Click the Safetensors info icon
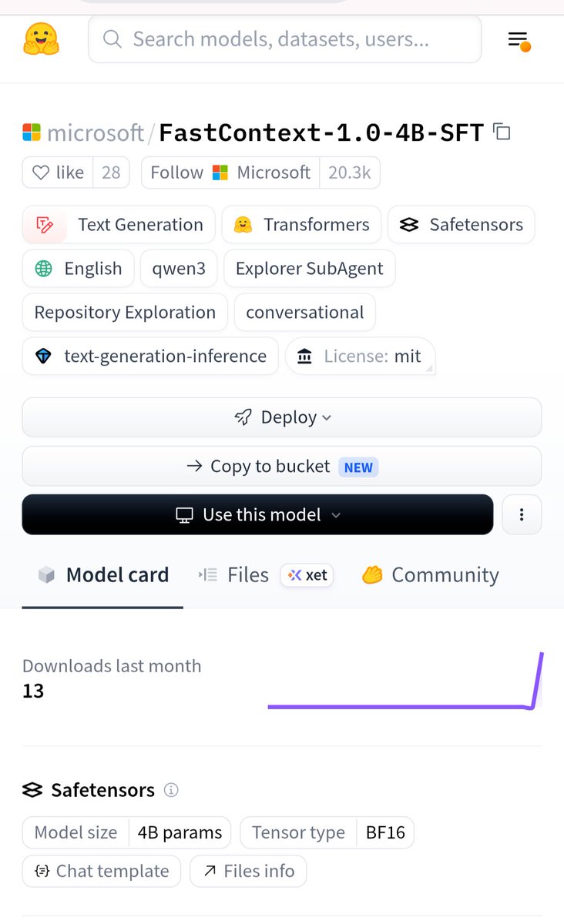The height and width of the screenshot is (924, 564). pos(172,790)
